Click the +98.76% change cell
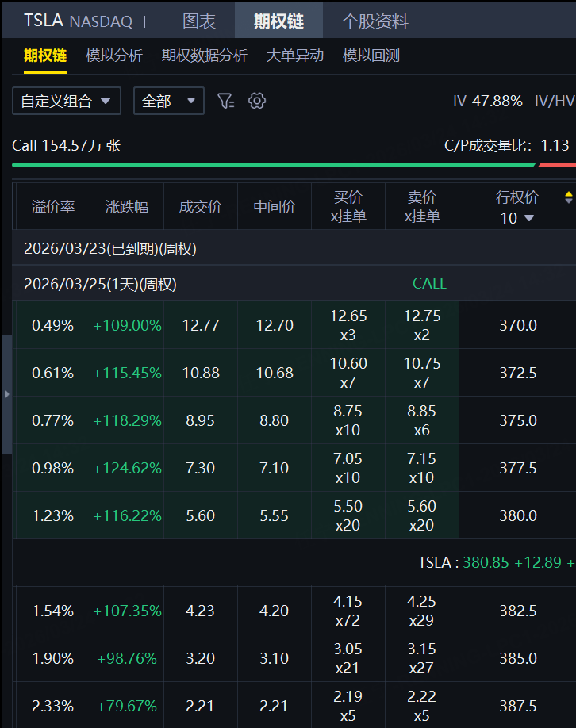 (x=127, y=658)
